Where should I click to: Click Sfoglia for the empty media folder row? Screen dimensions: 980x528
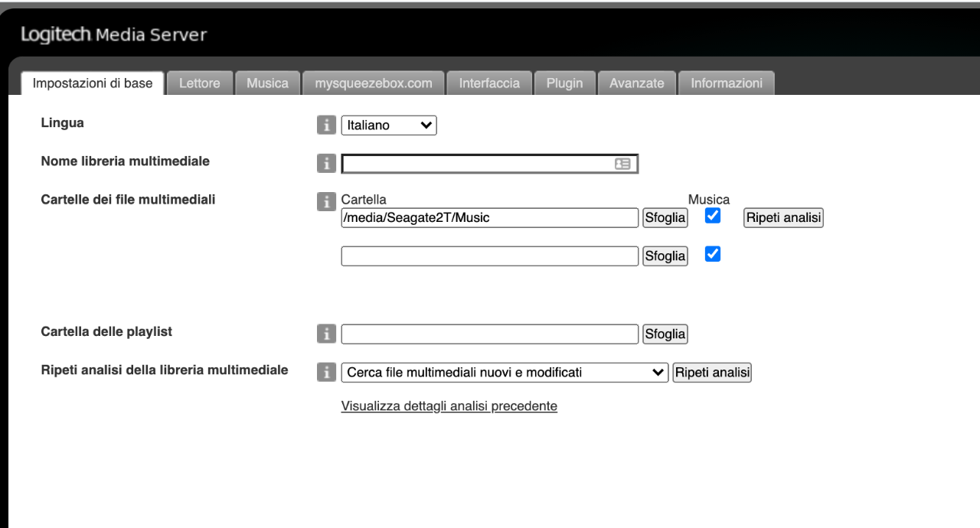[665, 256]
